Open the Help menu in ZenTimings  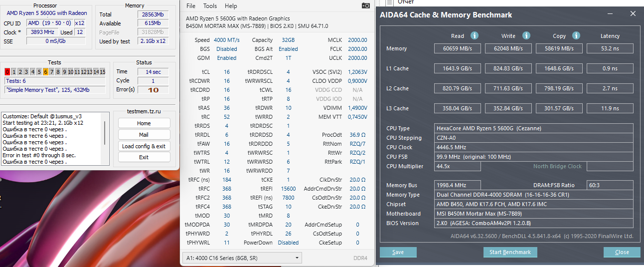[x=231, y=6]
